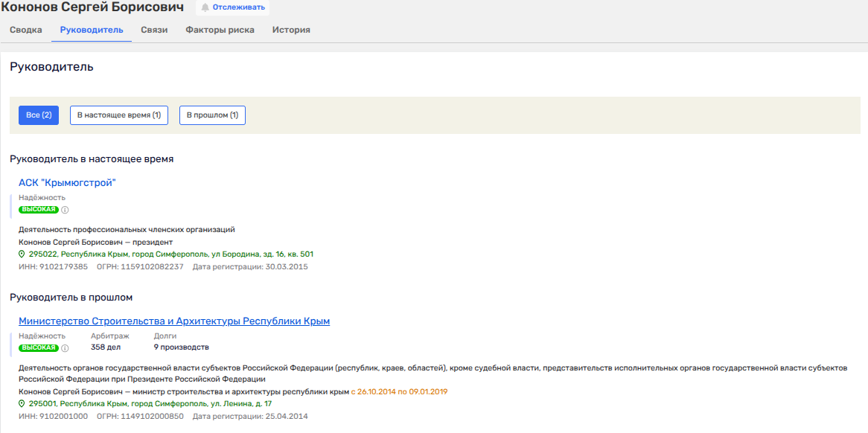Switch to the Сводка tab

pyautogui.click(x=25, y=31)
